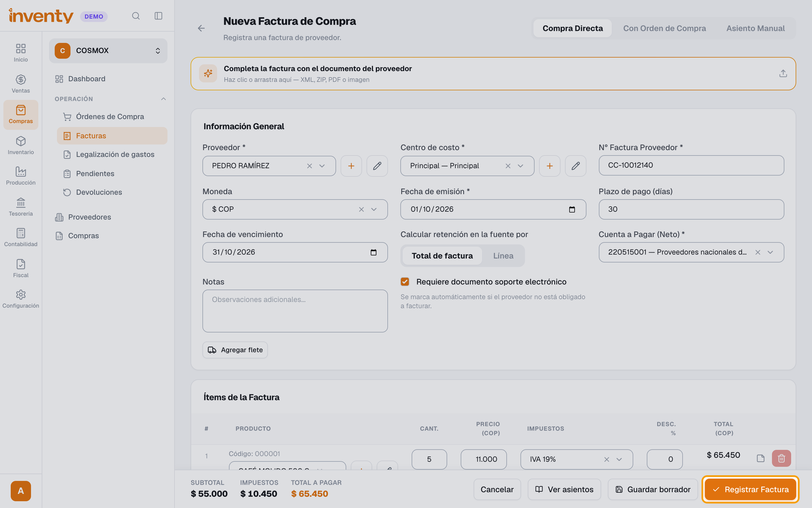Open Contabilidad module icon

click(x=21, y=237)
